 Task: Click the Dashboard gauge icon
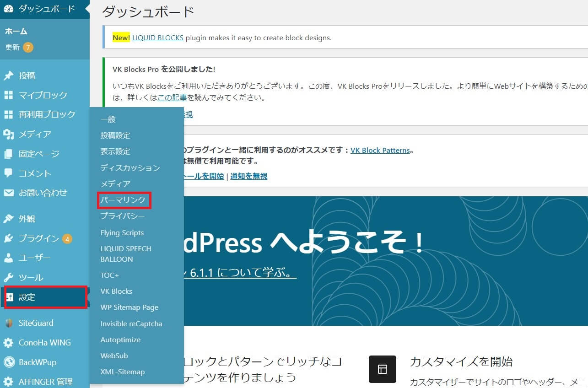[8, 9]
